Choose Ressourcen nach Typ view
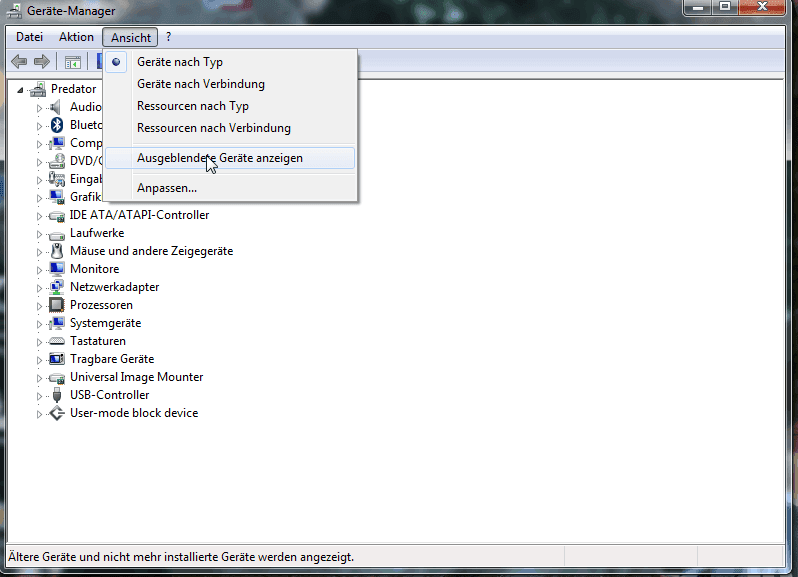 click(x=230, y=106)
